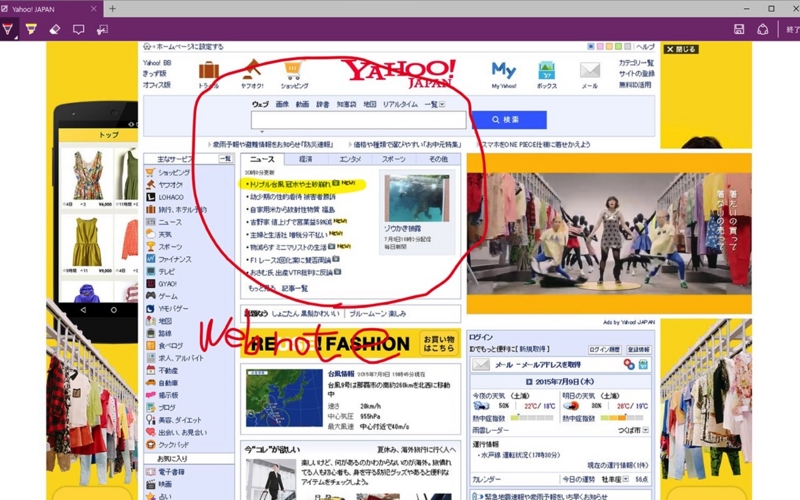This screenshot has width=800, height=500.
Task: Open the 一覧 button beside 主なサービス
Action: (225, 159)
